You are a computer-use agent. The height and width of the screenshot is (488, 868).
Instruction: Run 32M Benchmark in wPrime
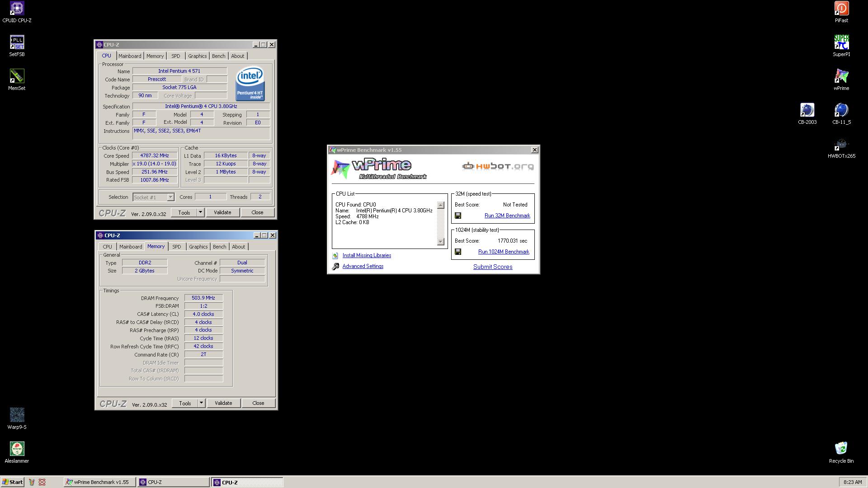point(507,216)
